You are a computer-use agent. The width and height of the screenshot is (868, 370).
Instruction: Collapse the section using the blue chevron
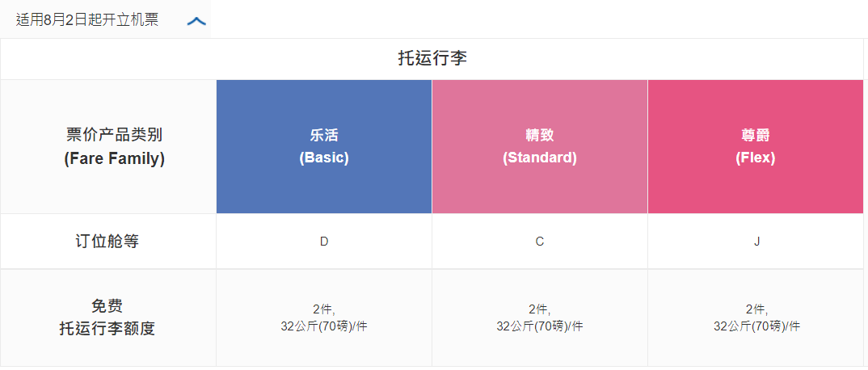click(196, 21)
